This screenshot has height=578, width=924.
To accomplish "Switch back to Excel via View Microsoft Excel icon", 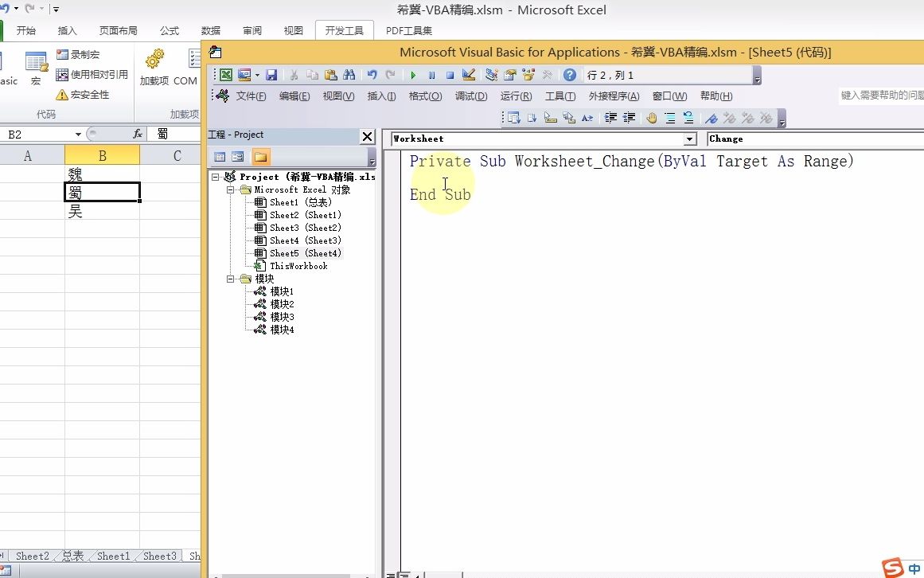I will [226, 75].
